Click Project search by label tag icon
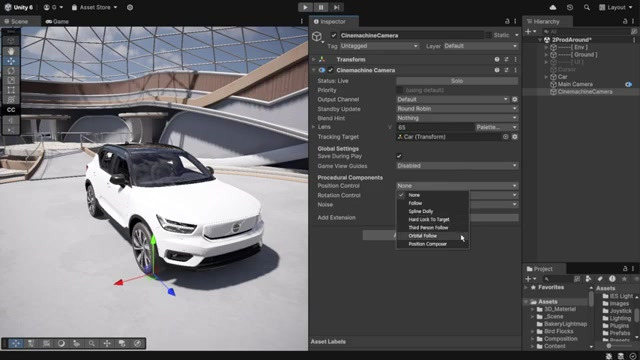The width and height of the screenshot is (640, 360). click(x=600, y=279)
